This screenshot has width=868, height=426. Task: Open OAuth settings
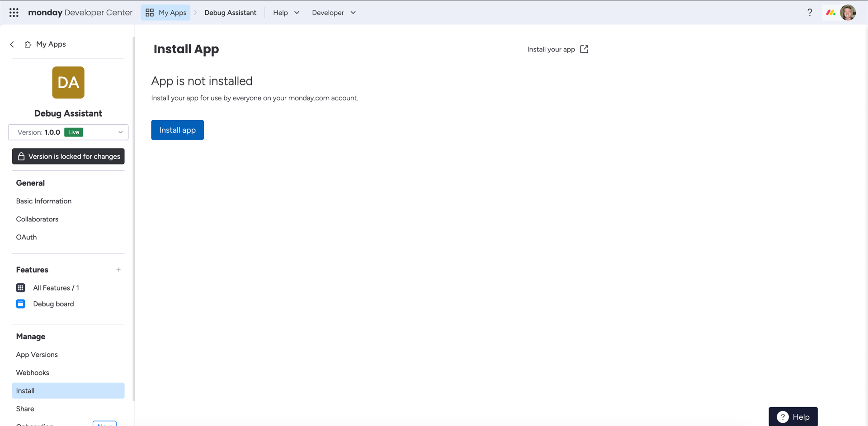26,237
